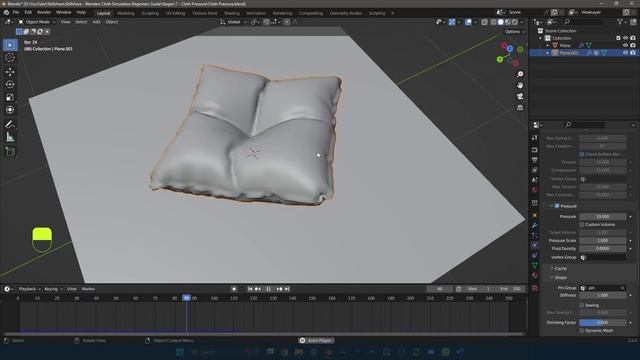Open the Material properties tab
640x360 pixels.
point(535,276)
